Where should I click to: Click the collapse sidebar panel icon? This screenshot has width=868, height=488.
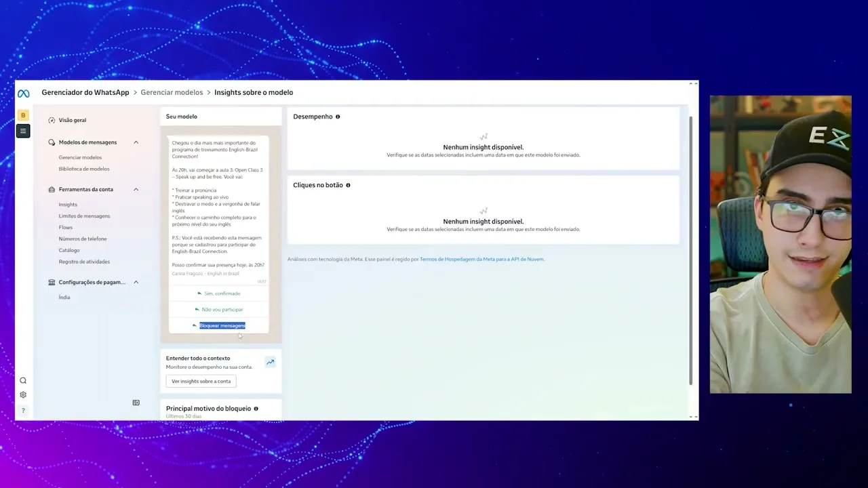pos(136,403)
